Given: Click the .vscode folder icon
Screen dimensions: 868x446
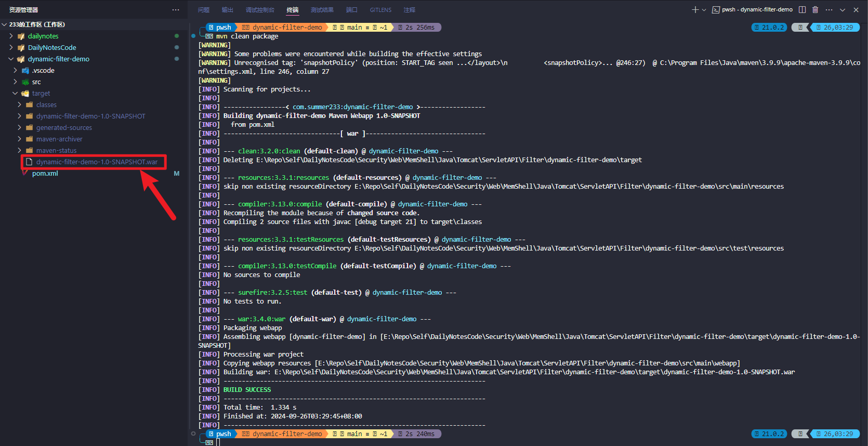Looking at the screenshot, I should click(25, 71).
